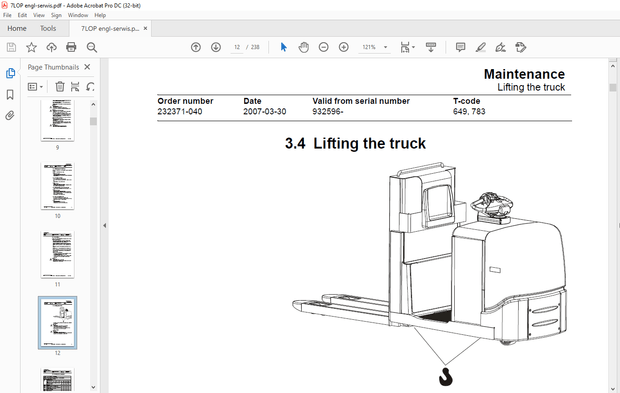Screen dimensions: 620x393
Task: Click the T-code value 649, 783
Action: [469, 111]
